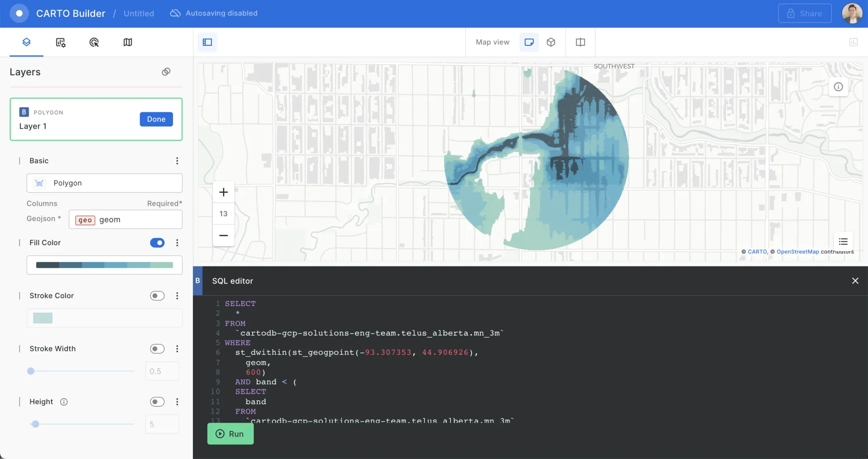Open the split-view comparison icon
Screen dimensions: 868x459
pos(580,42)
